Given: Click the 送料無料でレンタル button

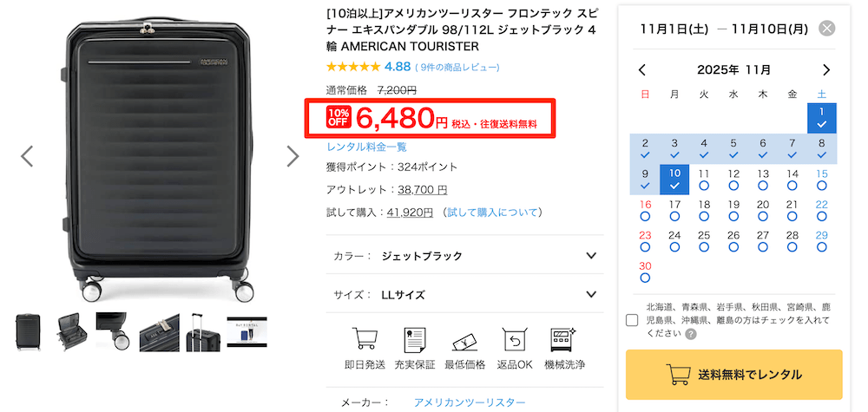Looking at the screenshot, I should (x=734, y=375).
